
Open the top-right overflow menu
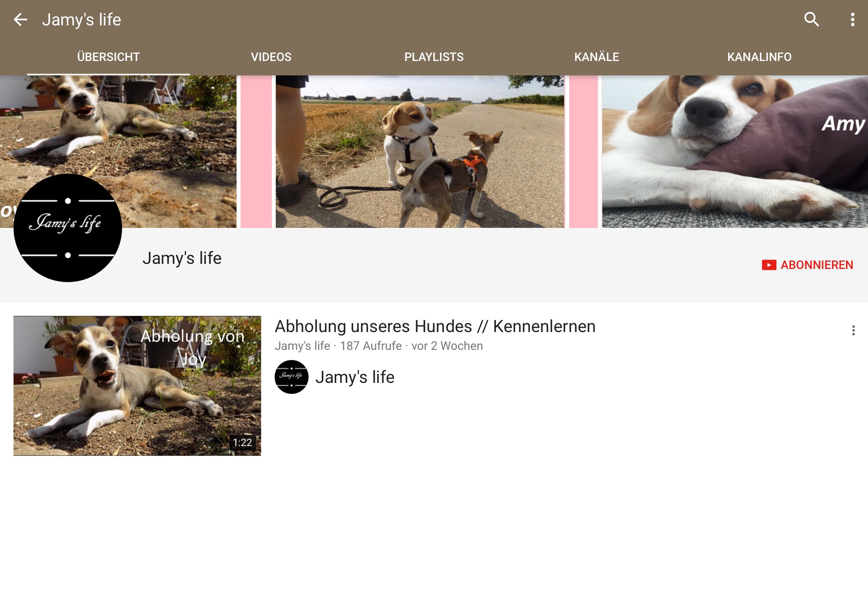(852, 19)
